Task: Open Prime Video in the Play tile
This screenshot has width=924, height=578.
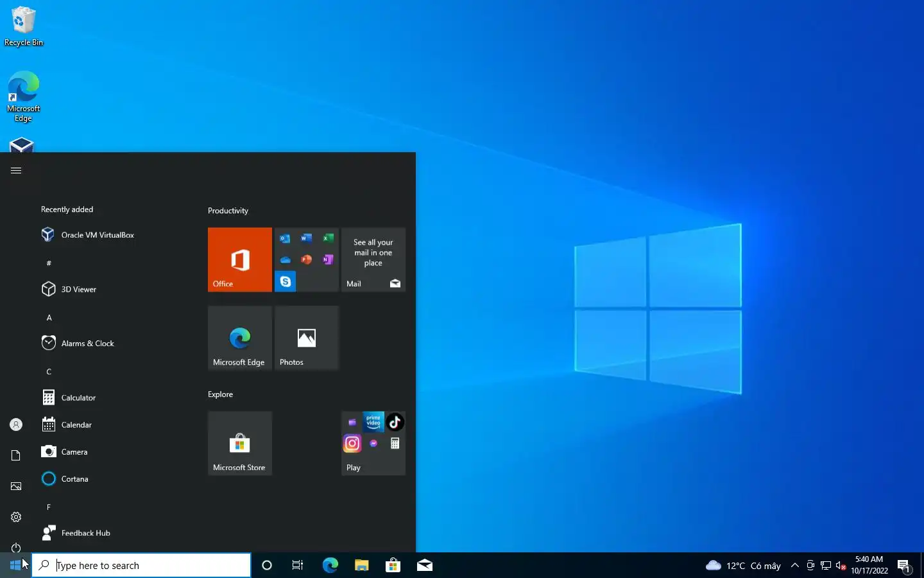Action: click(373, 422)
